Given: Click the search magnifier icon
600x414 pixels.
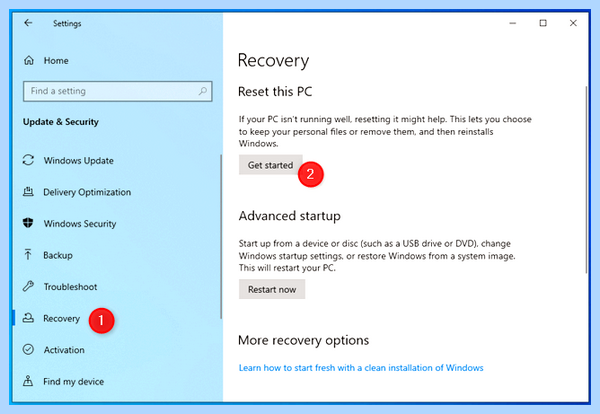Looking at the screenshot, I should (x=202, y=91).
